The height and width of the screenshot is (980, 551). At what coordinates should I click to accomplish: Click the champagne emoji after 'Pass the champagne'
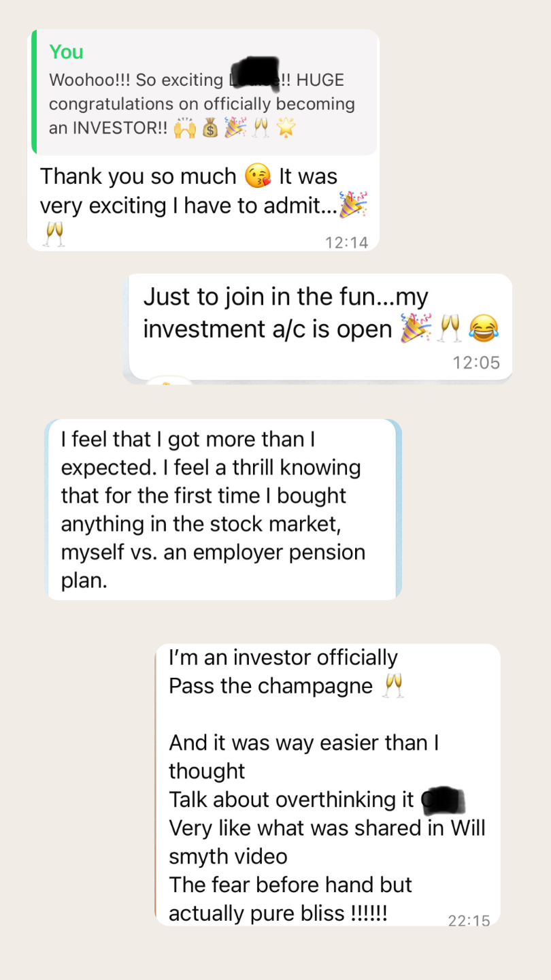coord(393,686)
